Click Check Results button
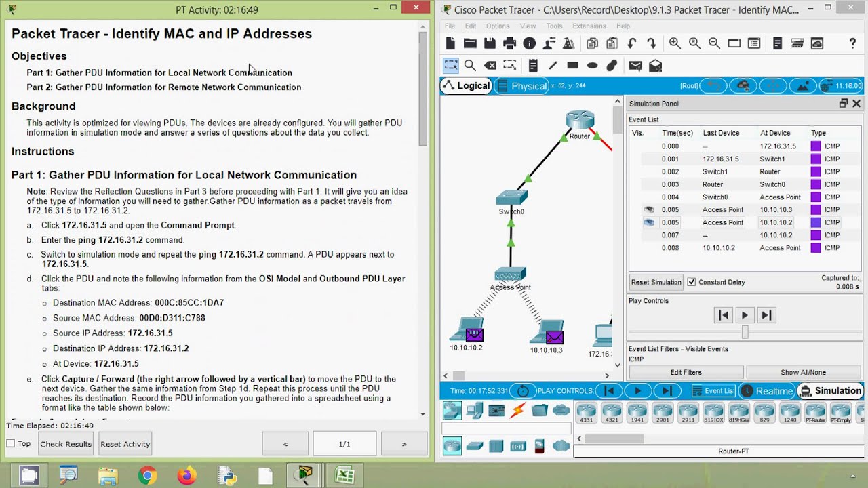This screenshot has height=488, width=868. pos(66,444)
